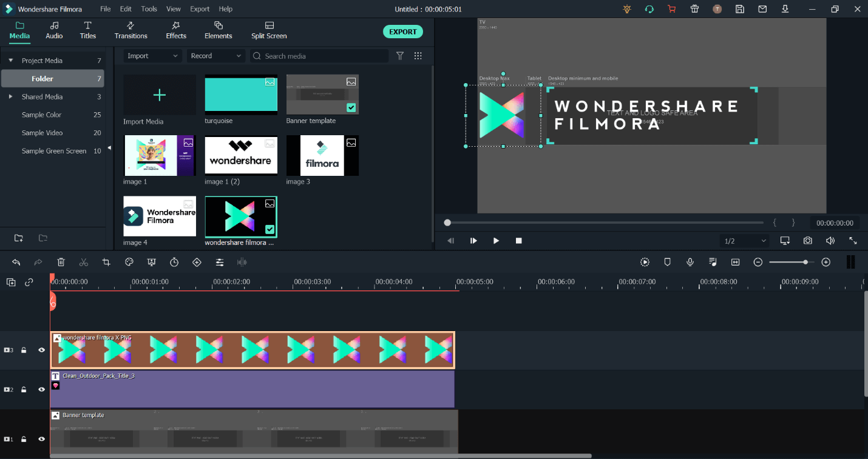Image resolution: width=868 pixels, height=459 pixels.
Task: Open the Speed/Duration stopwatch tool
Action: coord(174,262)
